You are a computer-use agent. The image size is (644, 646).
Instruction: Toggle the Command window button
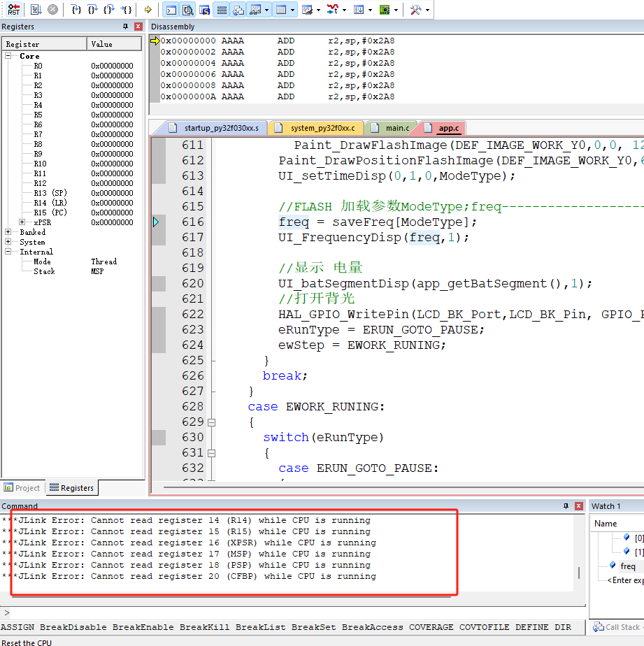coord(171,10)
